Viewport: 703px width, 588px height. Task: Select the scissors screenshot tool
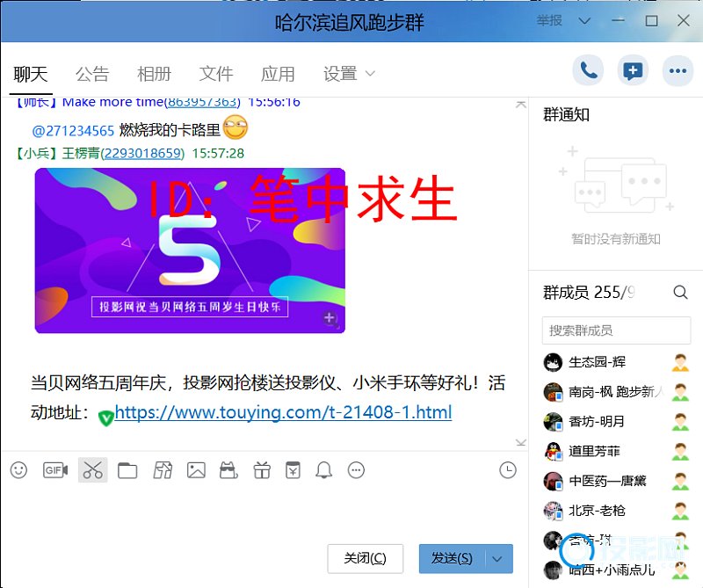click(x=92, y=470)
